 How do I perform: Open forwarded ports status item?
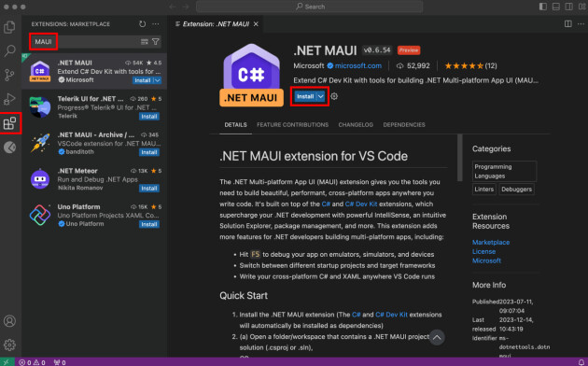(60, 362)
